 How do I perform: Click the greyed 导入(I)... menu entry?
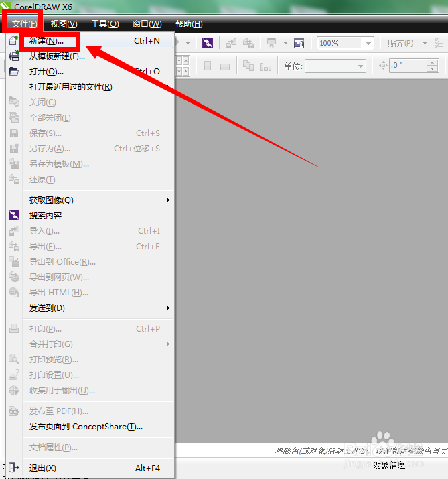[x=90, y=231]
